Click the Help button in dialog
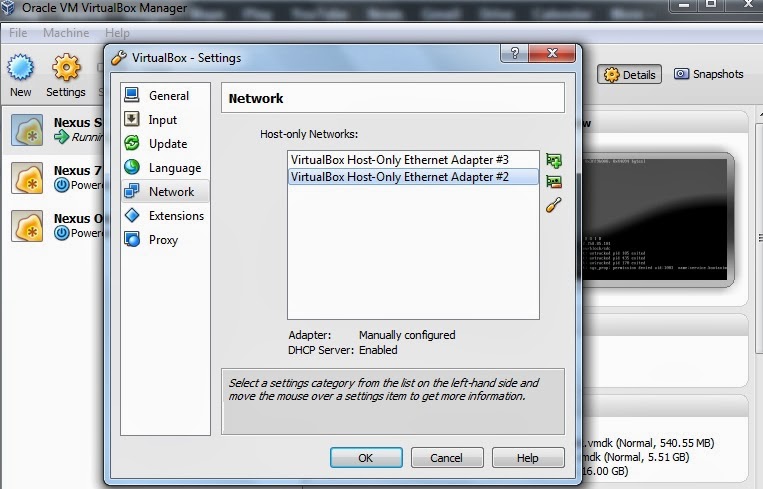The image size is (763, 489). pyautogui.click(x=528, y=458)
